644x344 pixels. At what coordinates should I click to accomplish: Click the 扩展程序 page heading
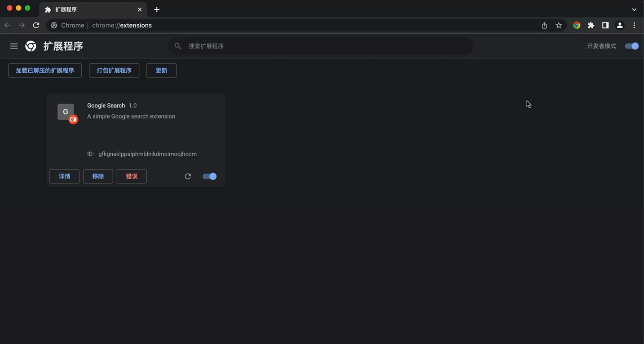[63, 46]
